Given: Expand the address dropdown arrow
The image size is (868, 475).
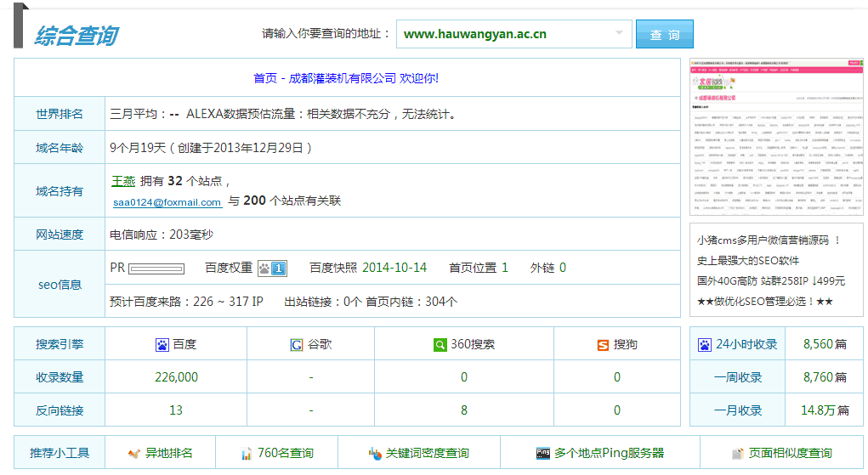Looking at the screenshot, I should coord(619,34).
